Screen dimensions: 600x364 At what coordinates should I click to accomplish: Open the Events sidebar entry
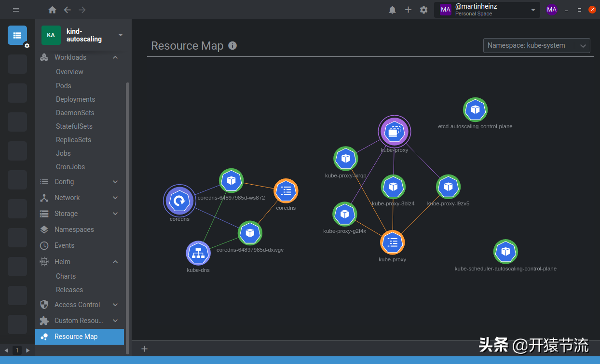tap(64, 245)
